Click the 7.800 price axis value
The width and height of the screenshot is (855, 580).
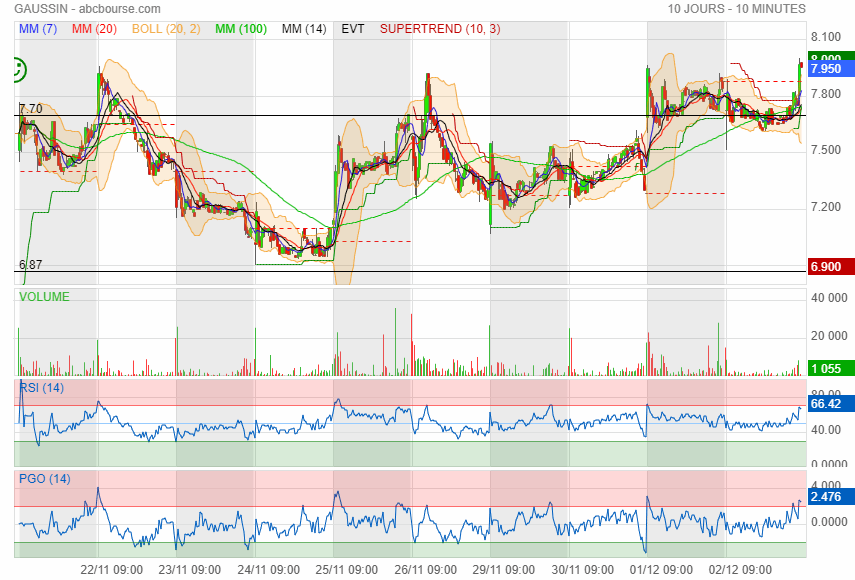(826, 94)
